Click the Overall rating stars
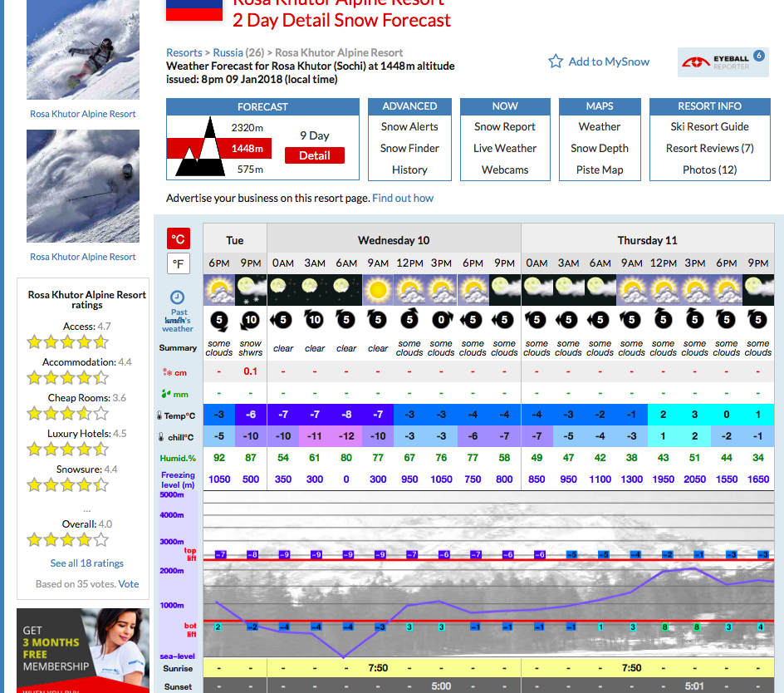Image resolution: width=784 pixels, height=693 pixels. [67, 540]
